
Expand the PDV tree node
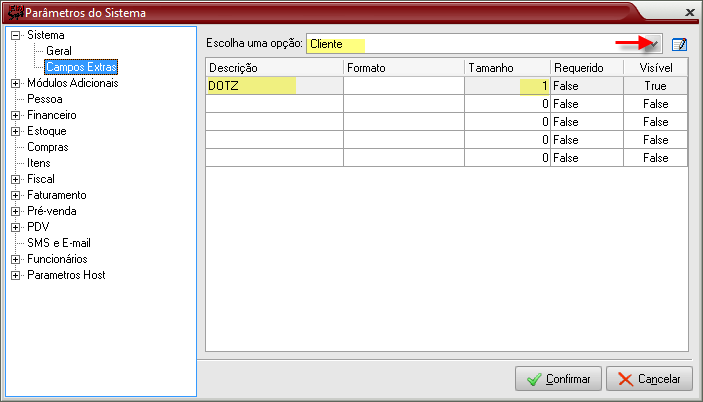(x=15, y=227)
